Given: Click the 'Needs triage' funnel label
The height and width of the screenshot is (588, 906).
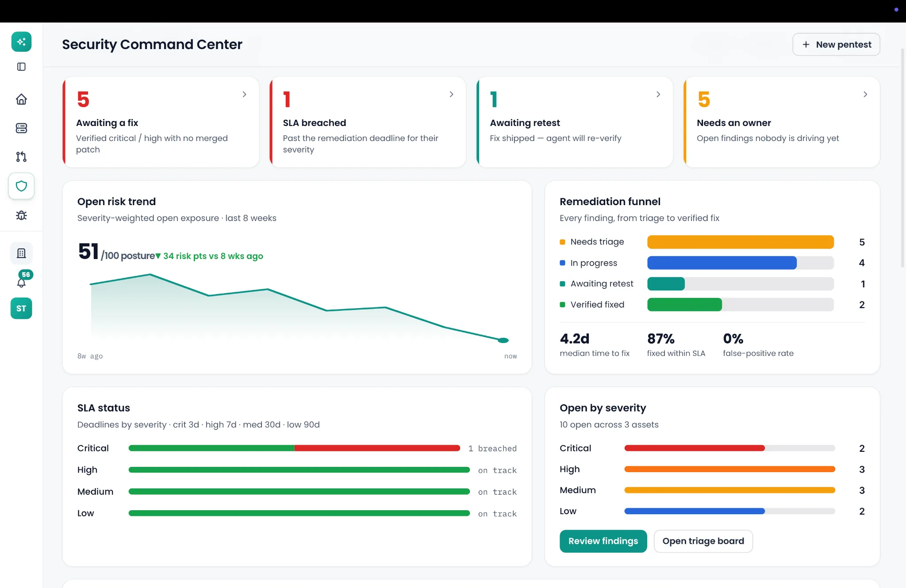Looking at the screenshot, I should (x=597, y=242).
